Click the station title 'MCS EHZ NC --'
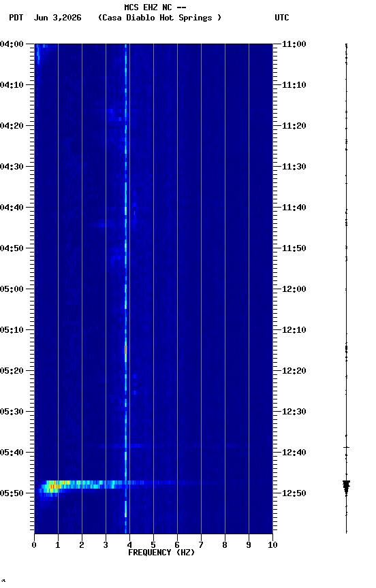Image resolution: width=376 pixels, height=588 pixels. click(x=155, y=7)
